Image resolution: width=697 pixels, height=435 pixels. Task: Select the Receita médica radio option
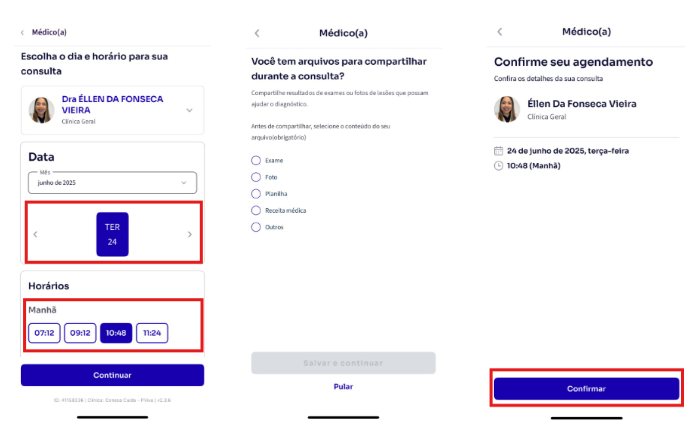tap(256, 211)
